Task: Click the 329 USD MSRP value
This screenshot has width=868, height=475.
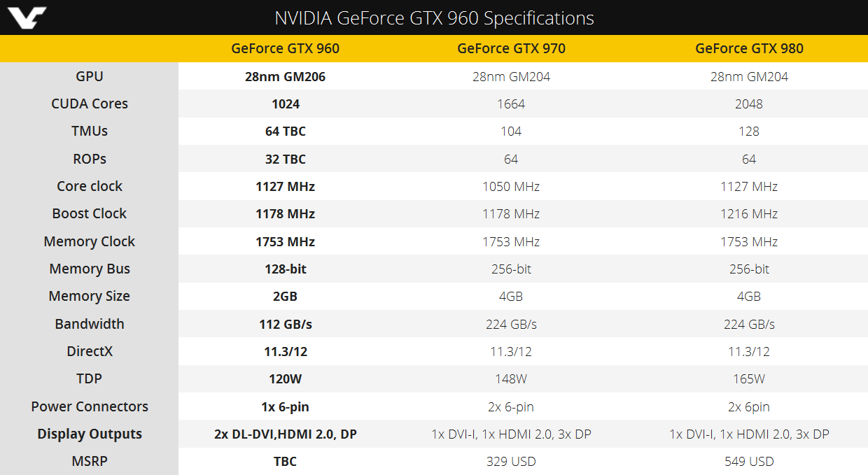Action: (511, 461)
